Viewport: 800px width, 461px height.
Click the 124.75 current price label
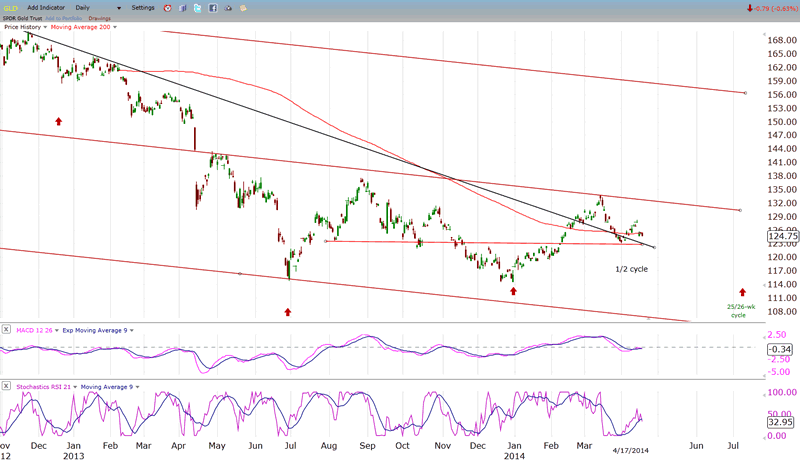tap(779, 236)
